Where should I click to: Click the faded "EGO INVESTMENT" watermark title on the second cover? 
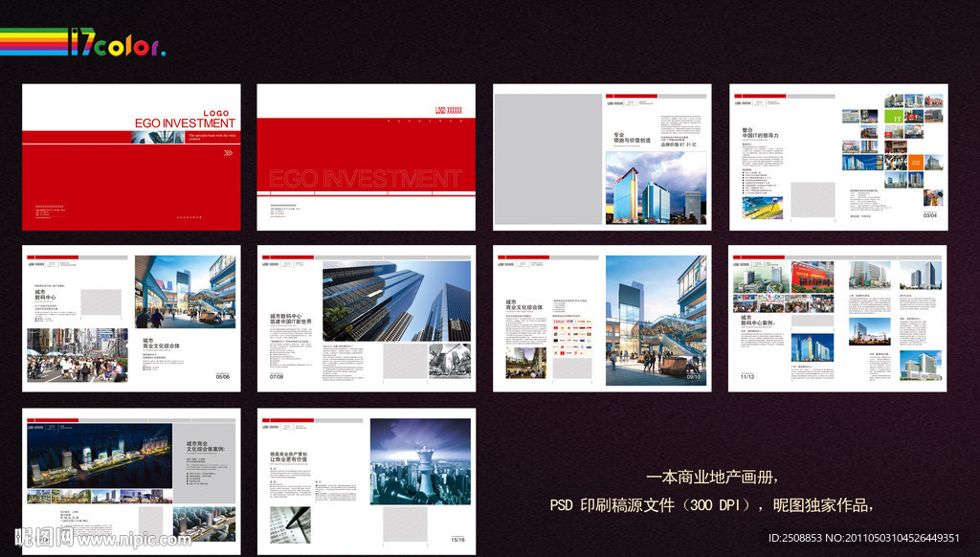pos(366,179)
